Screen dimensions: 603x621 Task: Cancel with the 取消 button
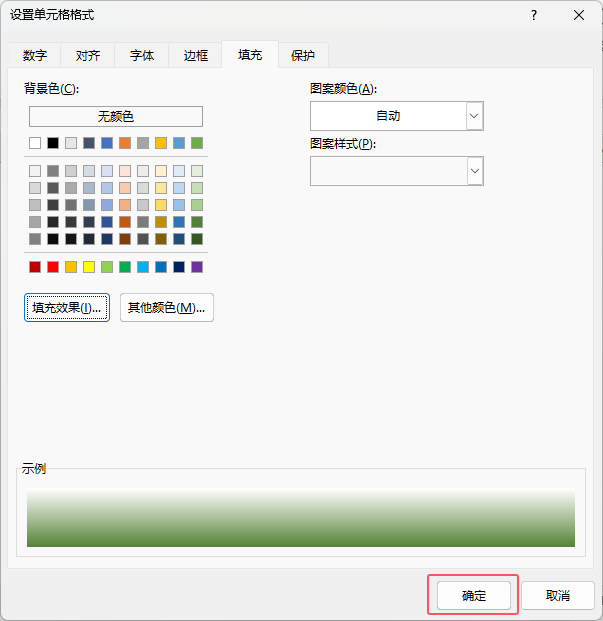(557, 595)
